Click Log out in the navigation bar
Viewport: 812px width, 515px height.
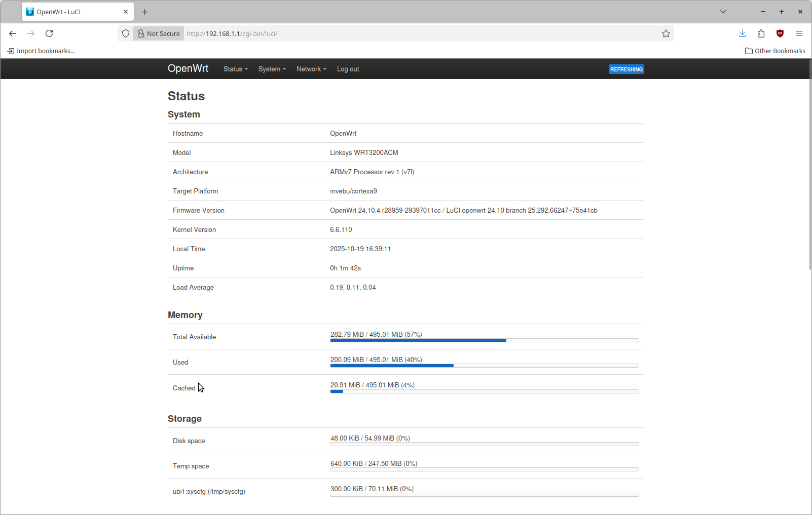click(348, 69)
